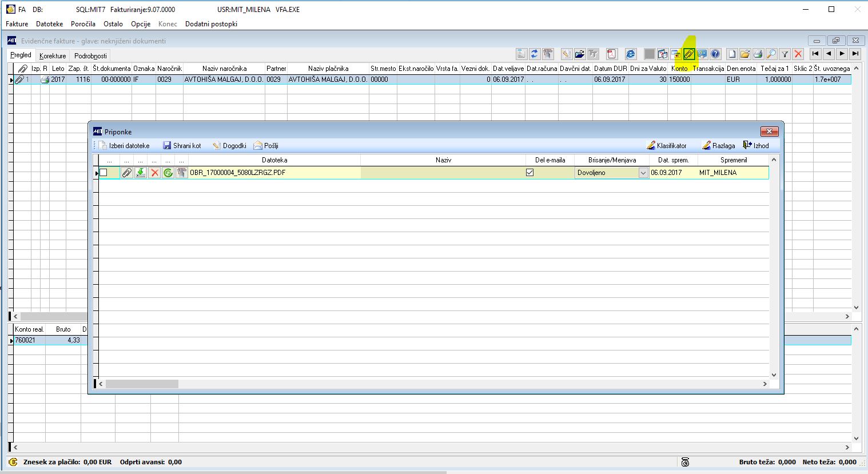Open the PDF document toolbar icon
Viewport: 868px width, 474px height.
click(612, 54)
